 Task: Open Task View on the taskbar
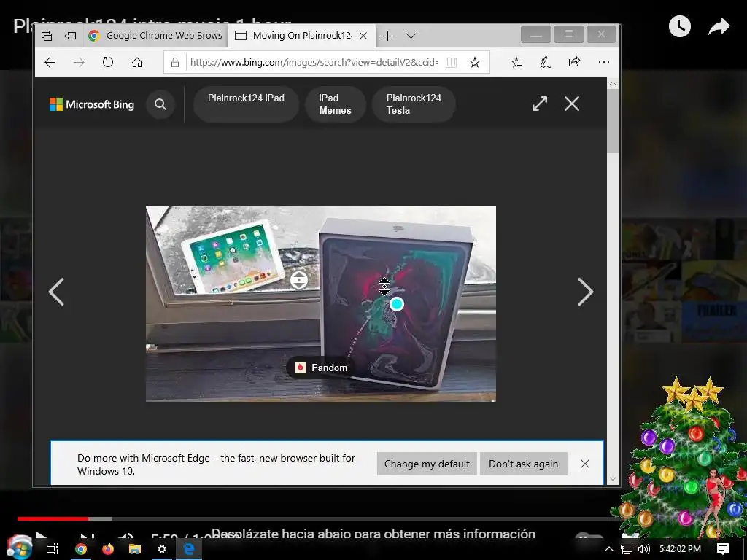tap(53, 549)
